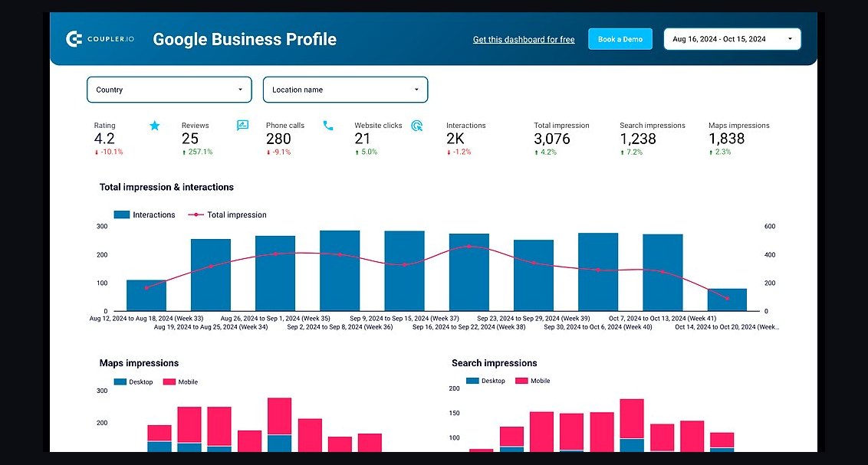Image resolution: width=868 pixels, height=465 pixels.
Task: Click the Google Business Profile title
Action: [x=245, y=39]
